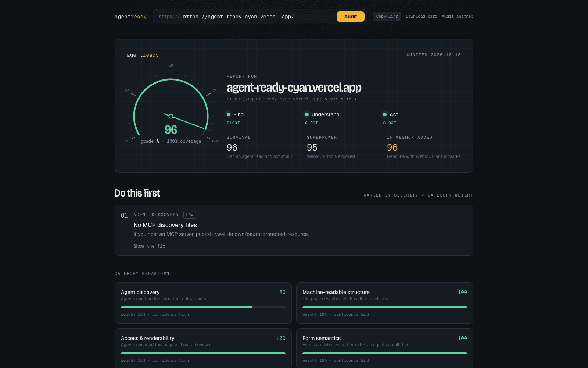Click the Agent discovery progress bar
This screenshot has height=368, width=588.
click(203, 307)
